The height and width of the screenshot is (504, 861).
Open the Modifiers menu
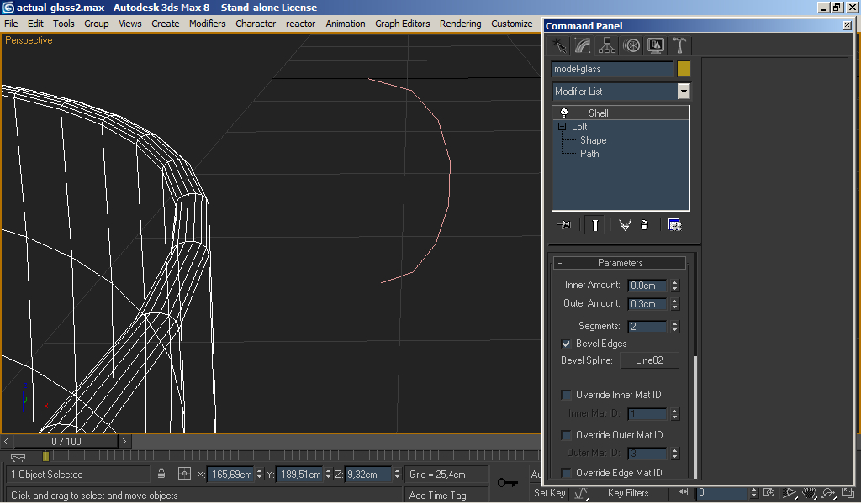point(207,24)
